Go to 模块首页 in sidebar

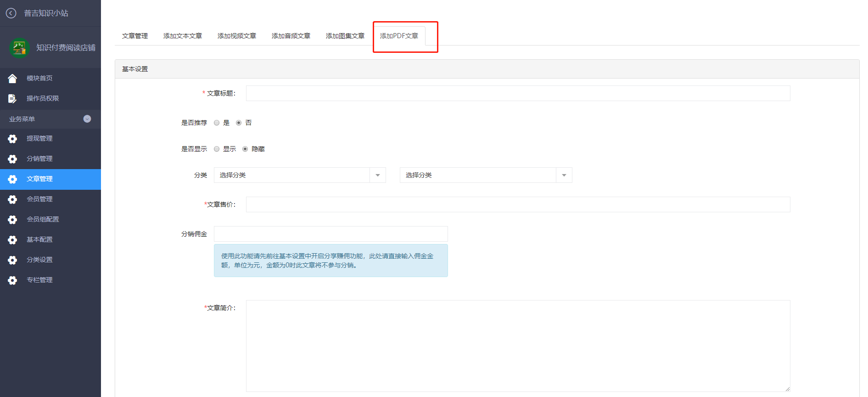click(x=50, y=78)
